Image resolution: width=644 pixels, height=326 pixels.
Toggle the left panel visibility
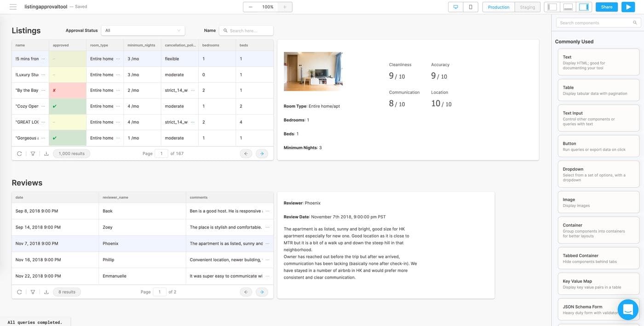point(552,7)
